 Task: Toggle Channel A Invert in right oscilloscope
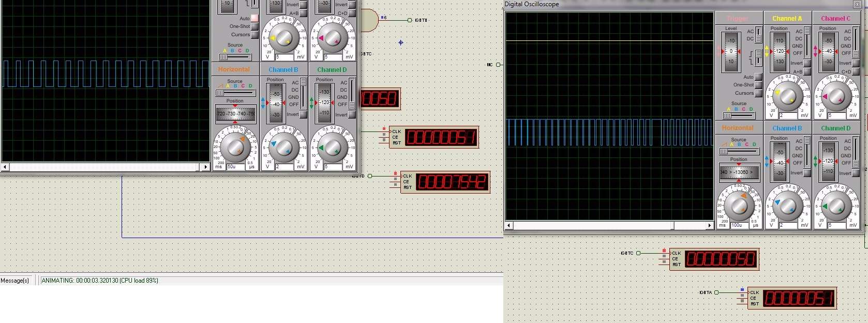(807, 63)
